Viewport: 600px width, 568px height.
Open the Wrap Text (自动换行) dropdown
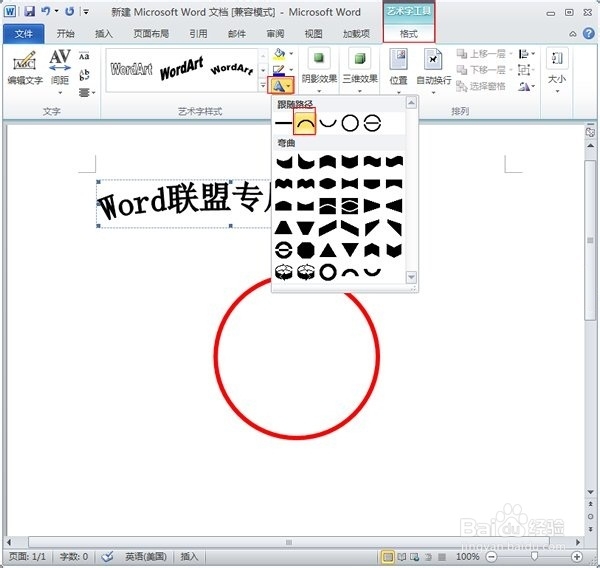pyautogui.click(x=434, y=71)
